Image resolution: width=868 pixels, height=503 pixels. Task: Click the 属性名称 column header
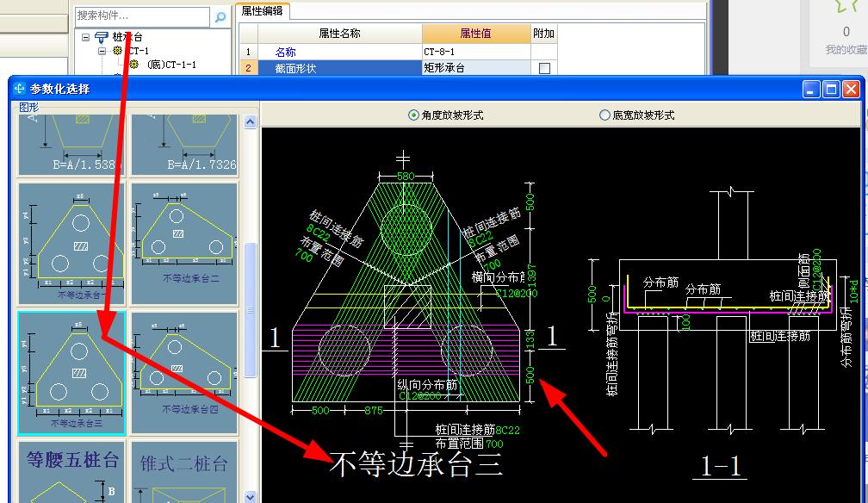click(339, 34)
